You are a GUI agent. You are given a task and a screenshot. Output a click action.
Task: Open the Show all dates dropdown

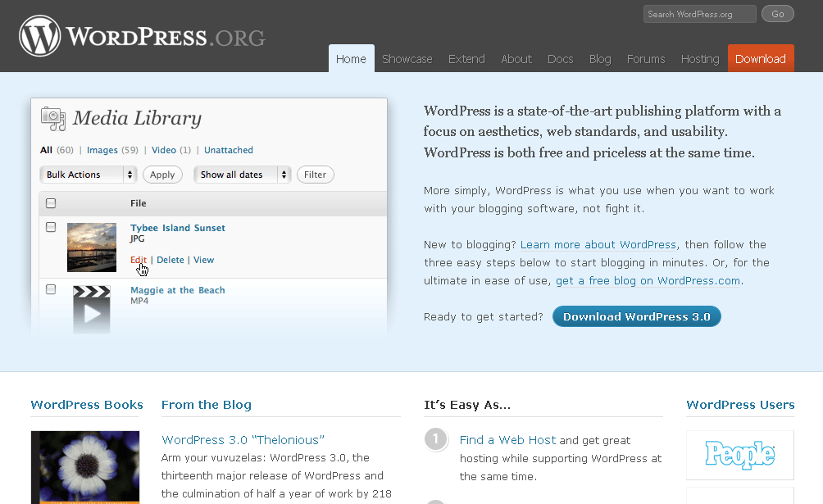[x=243, y=175]
